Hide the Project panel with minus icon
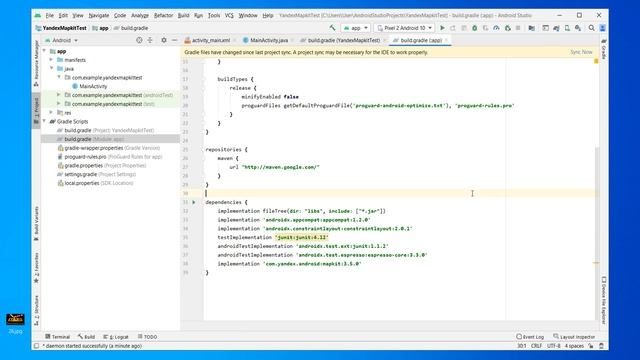The width and height of the screenshot is (640, 360). pyautogui.click(x=174, y=40)
